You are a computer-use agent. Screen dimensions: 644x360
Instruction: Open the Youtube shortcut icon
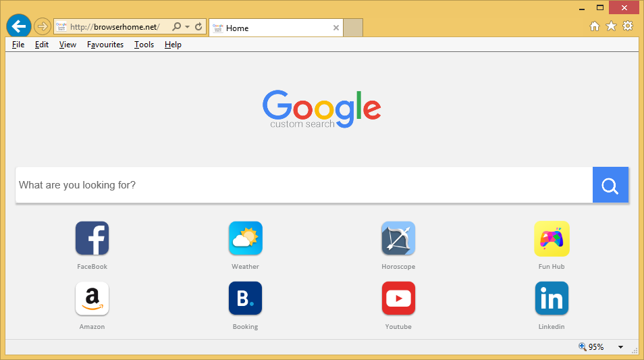click(x=398, y=299)
